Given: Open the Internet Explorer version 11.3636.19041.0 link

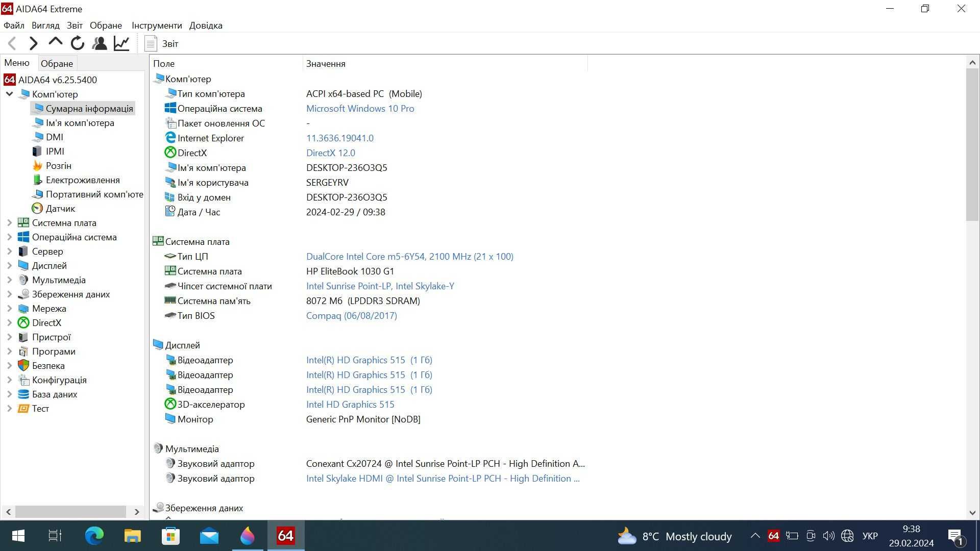Looking at the screenshot, I should (x=339, y=138).
